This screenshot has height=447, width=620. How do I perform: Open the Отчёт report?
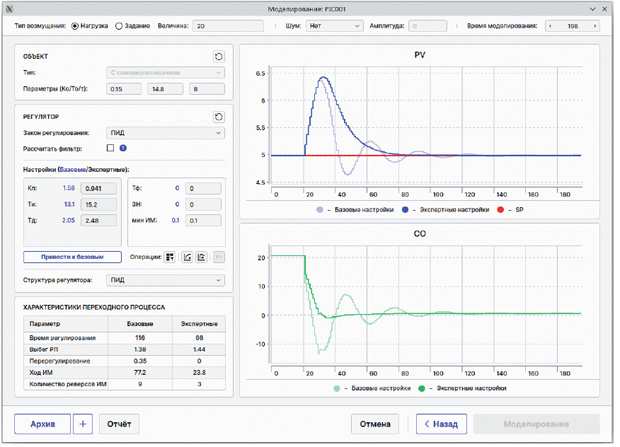point(120,426)
